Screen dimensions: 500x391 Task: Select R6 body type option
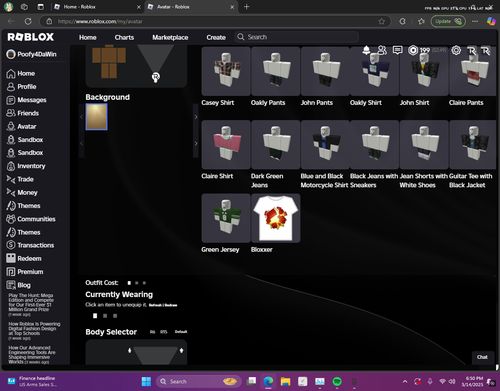[152, 332]
